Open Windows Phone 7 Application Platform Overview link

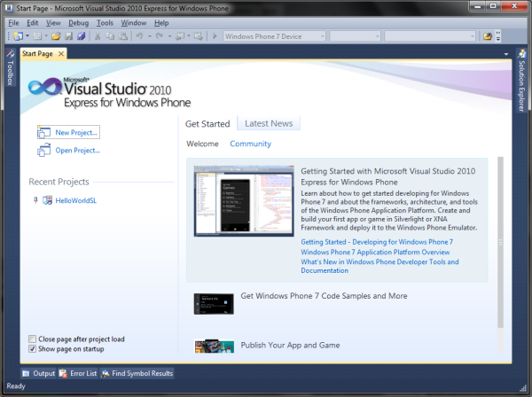tap(375, 253)
